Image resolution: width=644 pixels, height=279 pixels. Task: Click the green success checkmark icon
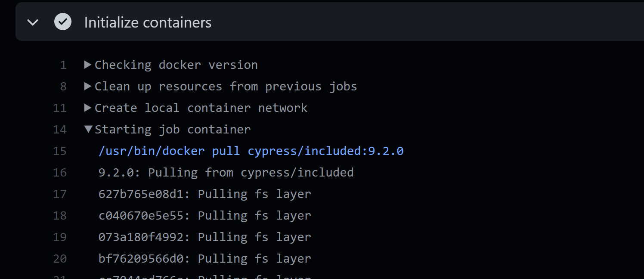[62, 22]
